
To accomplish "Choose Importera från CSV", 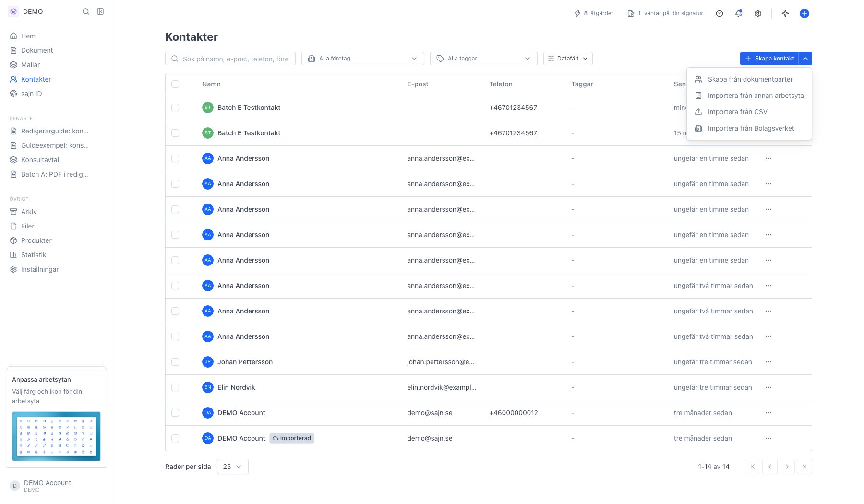I will [749, 112].
